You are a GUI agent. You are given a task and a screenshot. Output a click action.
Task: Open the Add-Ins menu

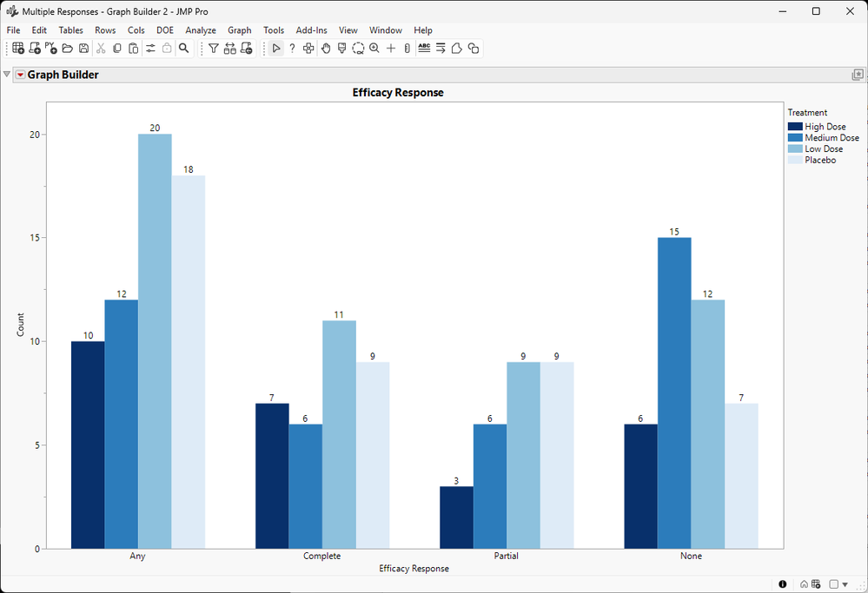[311, 30]
